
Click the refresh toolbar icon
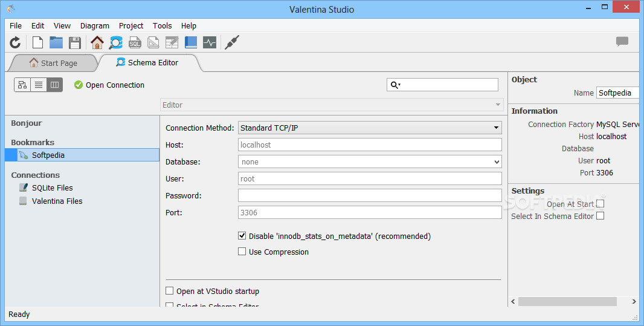click(x=15, y=42)
